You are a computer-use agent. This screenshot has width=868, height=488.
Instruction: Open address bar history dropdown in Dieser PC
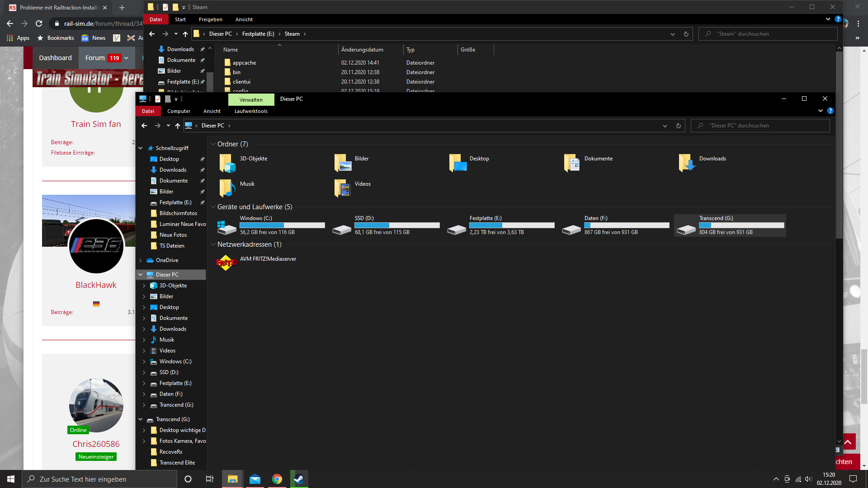click(665, 126)
